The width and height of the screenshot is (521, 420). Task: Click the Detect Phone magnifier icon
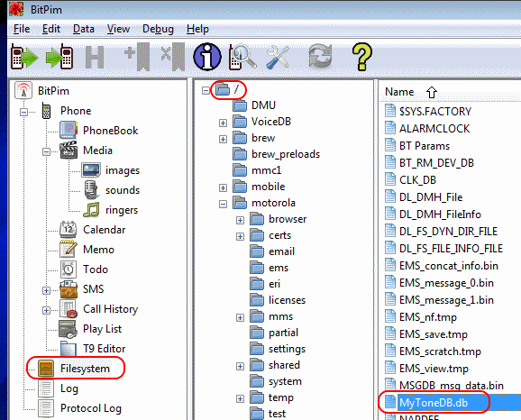[242, 57]
